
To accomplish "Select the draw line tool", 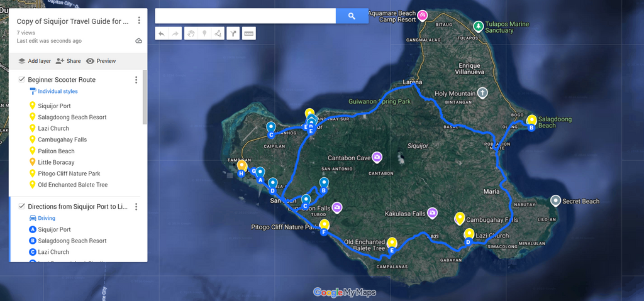I will coord(218,34).
